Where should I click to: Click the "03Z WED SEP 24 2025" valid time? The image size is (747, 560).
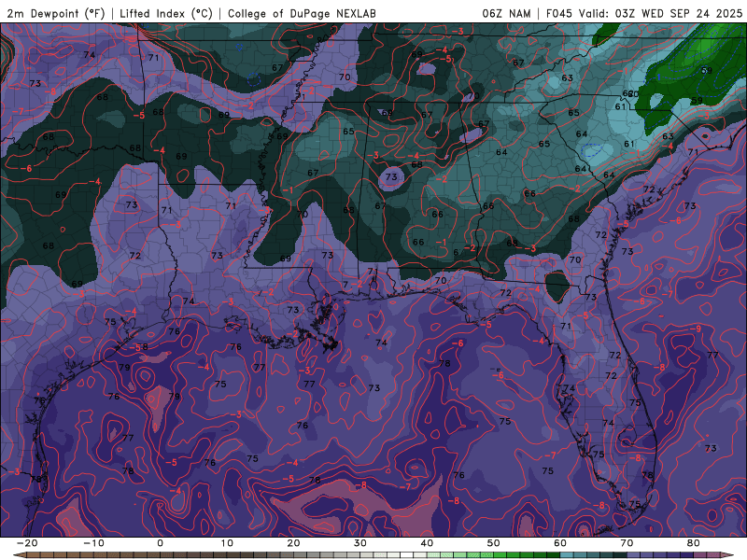click(679, 13)
